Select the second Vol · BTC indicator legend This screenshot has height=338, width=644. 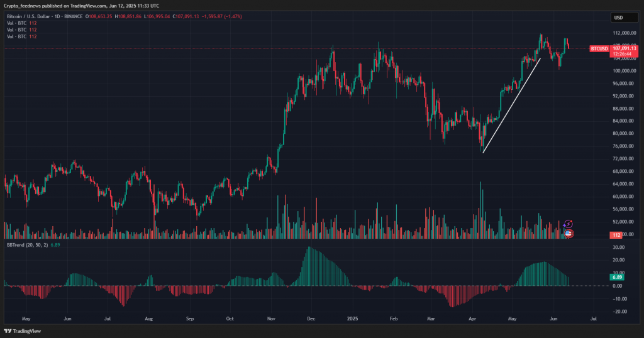18,30
